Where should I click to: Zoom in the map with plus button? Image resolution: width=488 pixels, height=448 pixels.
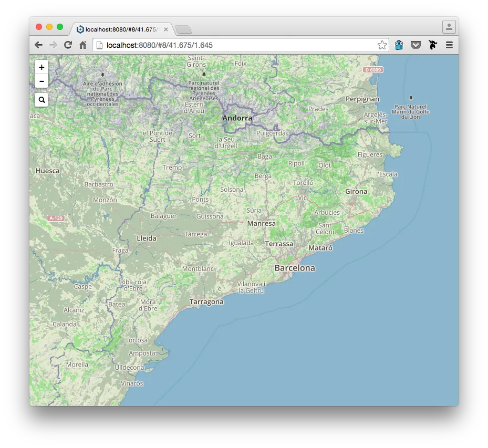tap(41, 67)
